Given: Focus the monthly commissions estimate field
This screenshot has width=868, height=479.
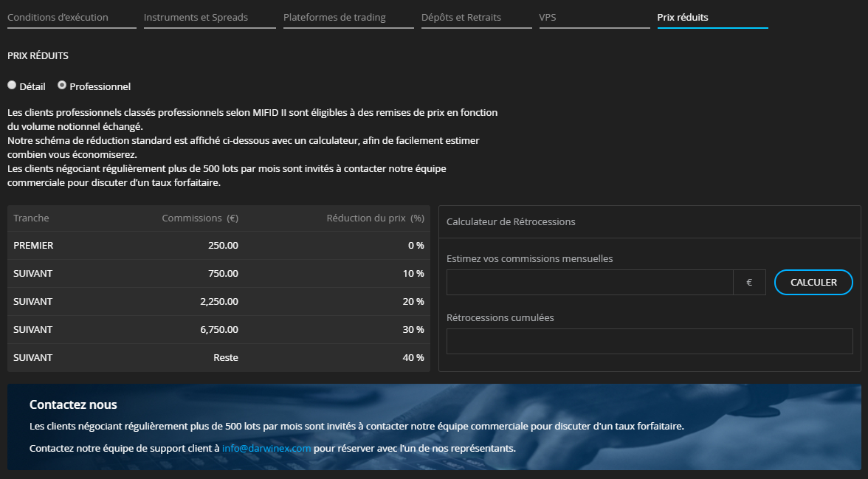Looking at the screenshot, I should click(x=590, y=283).
